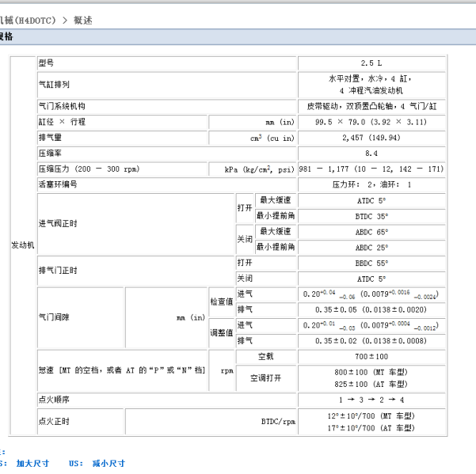Screen dimensions: 476x474
Task: Select the 'ABDC 25°' value
Action: tap(371, 248)
